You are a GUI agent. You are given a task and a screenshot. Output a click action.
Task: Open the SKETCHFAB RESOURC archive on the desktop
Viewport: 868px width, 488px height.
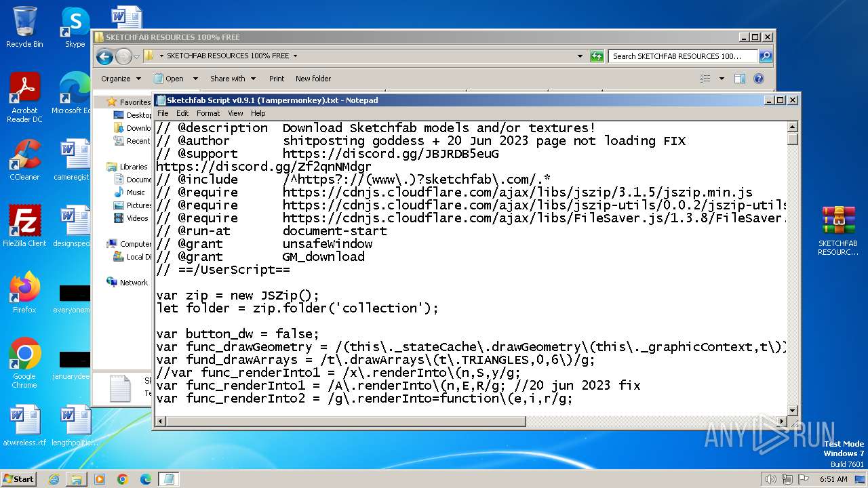tap(837, 230)
